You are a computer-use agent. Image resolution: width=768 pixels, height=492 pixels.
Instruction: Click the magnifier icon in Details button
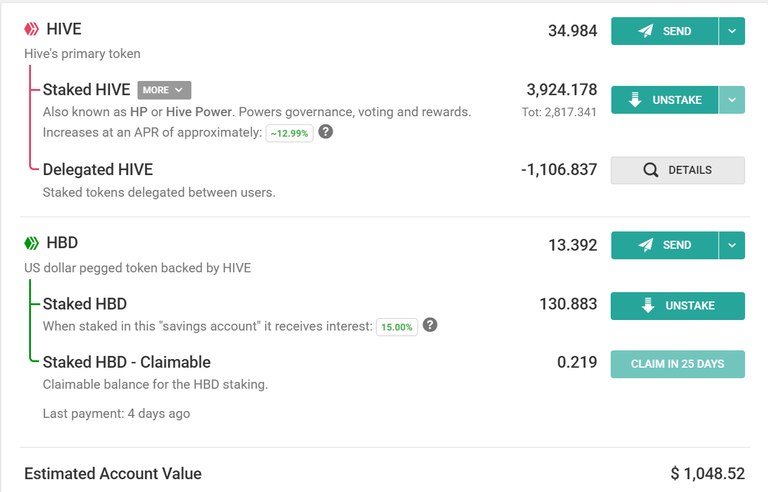tap(650, 170)
